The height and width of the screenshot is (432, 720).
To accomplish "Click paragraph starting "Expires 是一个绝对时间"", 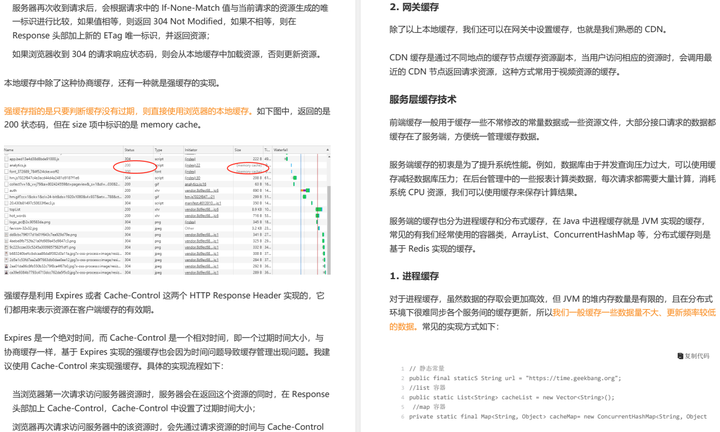I will pos(167,352).
